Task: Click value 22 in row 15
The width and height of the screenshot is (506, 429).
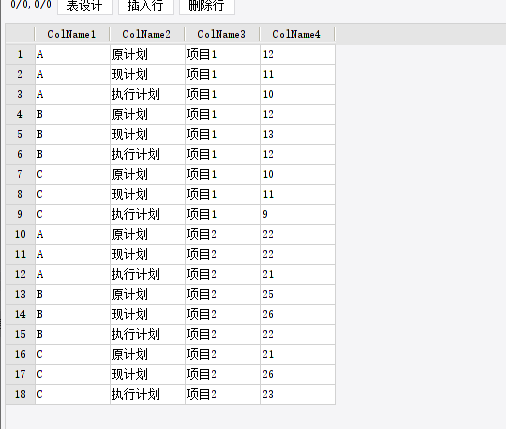Action: pos(298,334)
